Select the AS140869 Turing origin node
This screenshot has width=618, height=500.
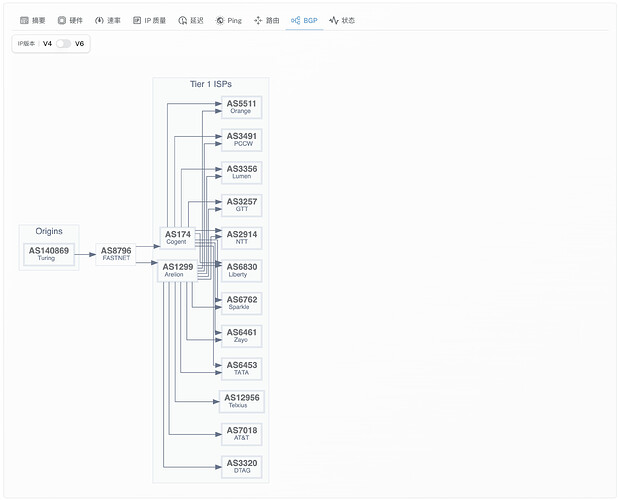49,254
